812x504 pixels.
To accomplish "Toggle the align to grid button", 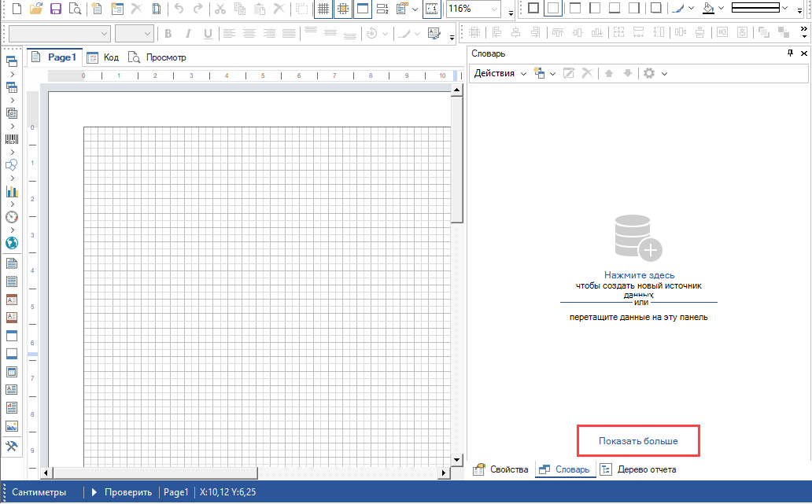I will [x=343, y=9].
